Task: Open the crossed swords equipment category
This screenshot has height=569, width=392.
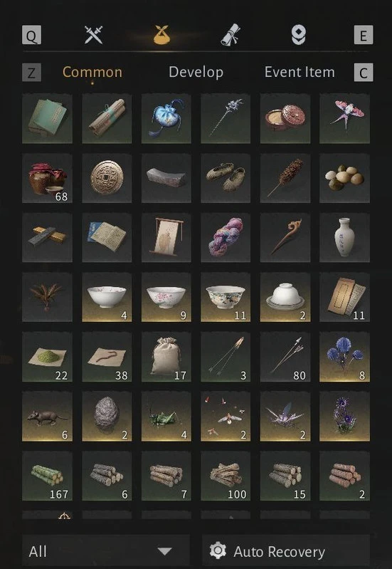Action: click(x=94, y=35)
